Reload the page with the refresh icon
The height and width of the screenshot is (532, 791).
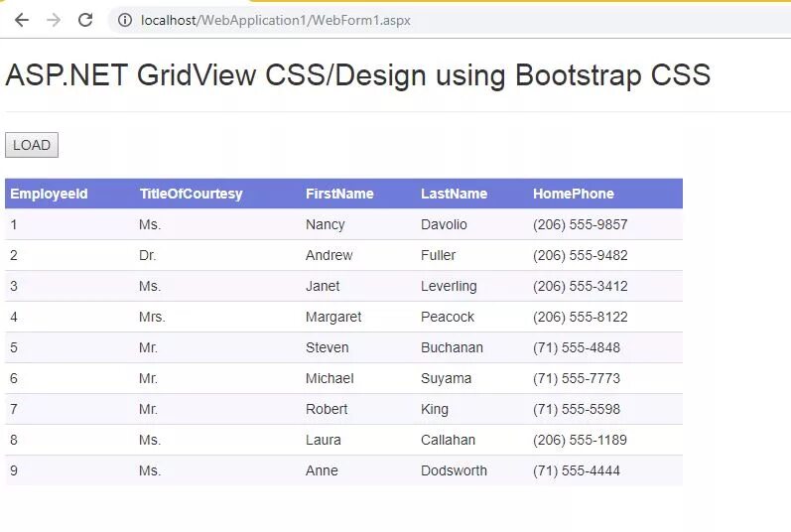pyautogui.click(x=85, y=20)
